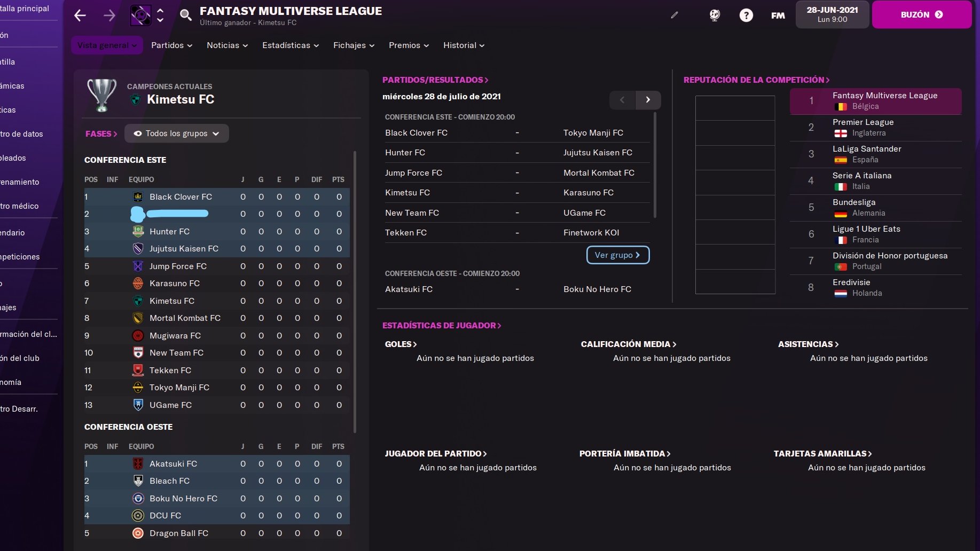Click the Dragon Ball FC crest
This screenshot has height=551, width=980.
(138, 533)
